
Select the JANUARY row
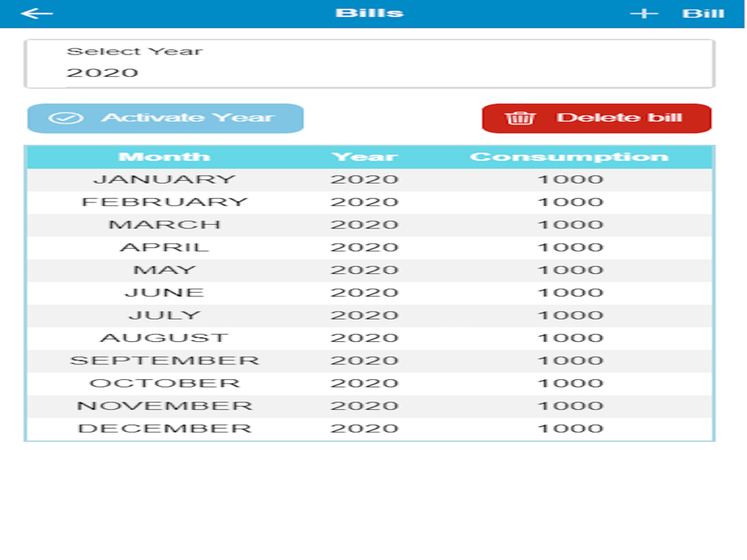point(370,179)
